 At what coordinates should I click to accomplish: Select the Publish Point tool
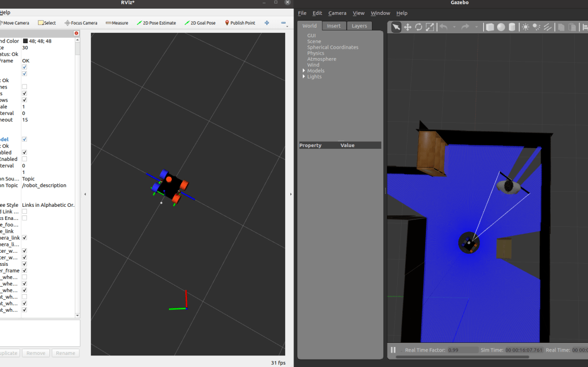pyautogui.click(x=240, y=23)
